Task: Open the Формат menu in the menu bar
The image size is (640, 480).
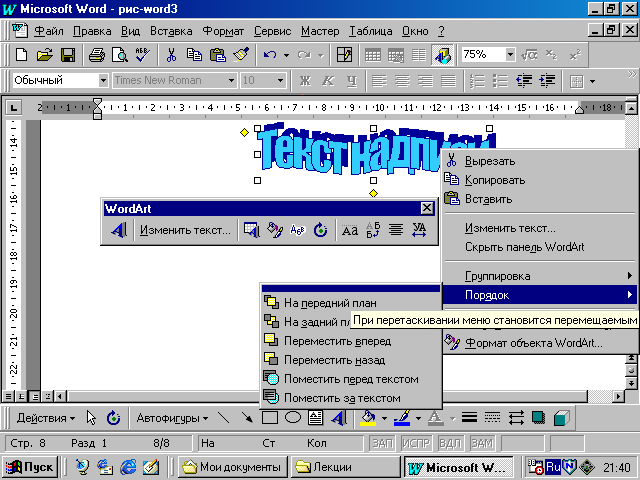Action: (223, 31)
